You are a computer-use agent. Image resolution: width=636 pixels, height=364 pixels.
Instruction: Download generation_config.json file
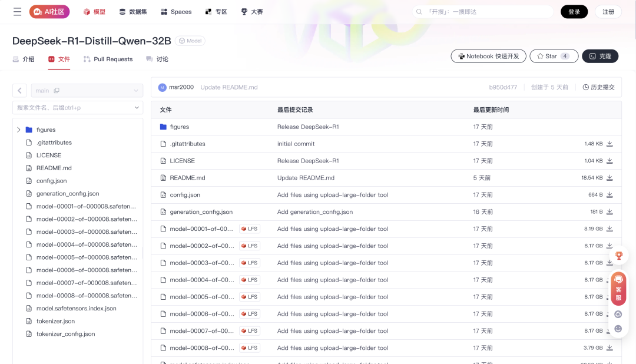tap(609, 212)
